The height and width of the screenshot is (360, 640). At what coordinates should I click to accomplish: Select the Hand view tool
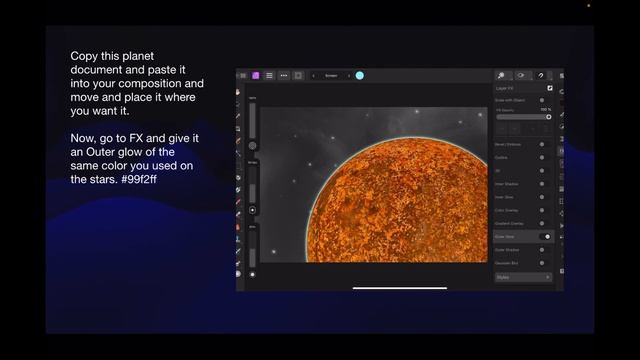click(x=238, y=93)
